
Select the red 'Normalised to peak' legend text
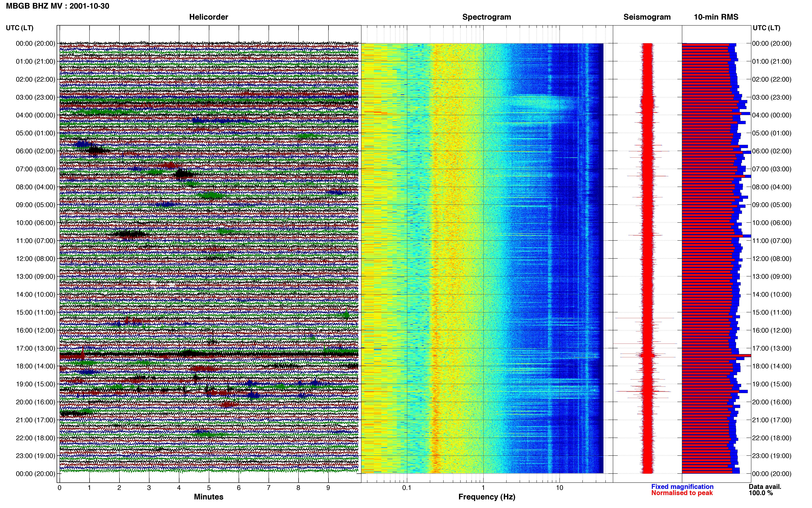tap(682, 493)
